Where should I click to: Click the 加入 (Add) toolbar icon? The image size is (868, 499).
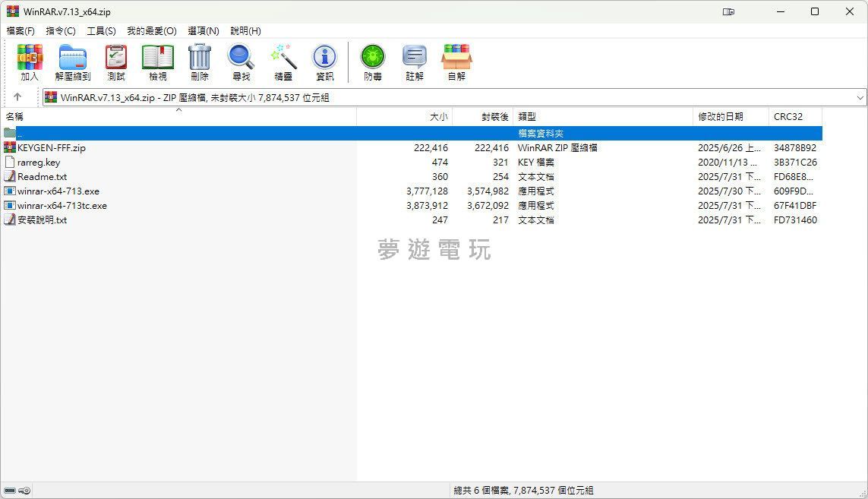click(30, 62)
